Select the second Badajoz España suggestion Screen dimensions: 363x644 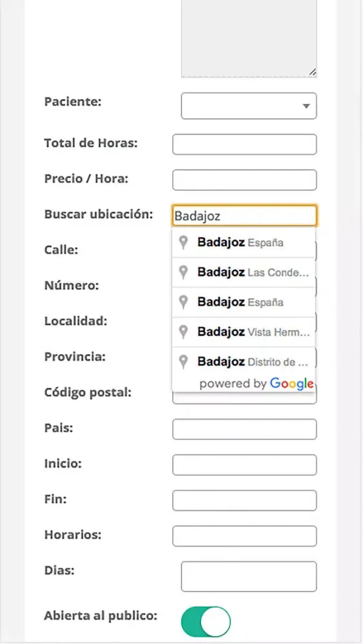[x=244, y=302]
